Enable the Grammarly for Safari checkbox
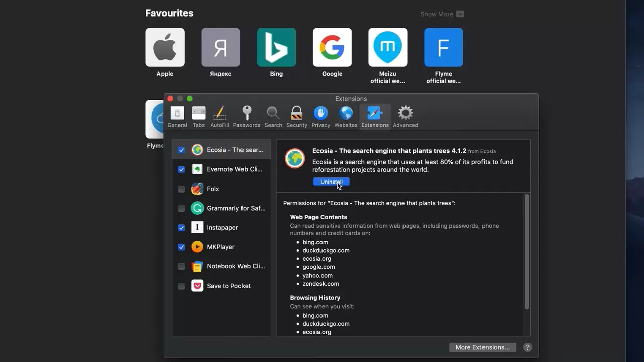This screenshot has width=644, height=362. [181, 208]
